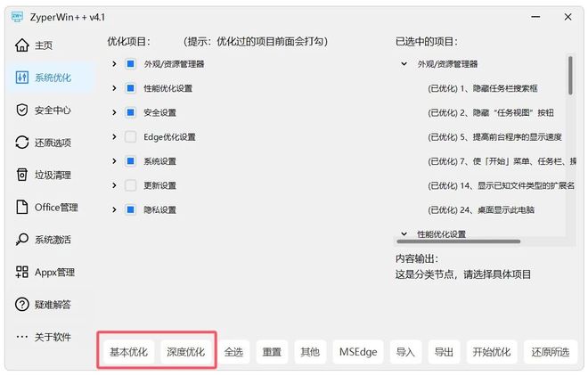Toggle the 隐私设置 checkbox
Image resolution: width=588 pixels, height=376 pixels.
130,209
